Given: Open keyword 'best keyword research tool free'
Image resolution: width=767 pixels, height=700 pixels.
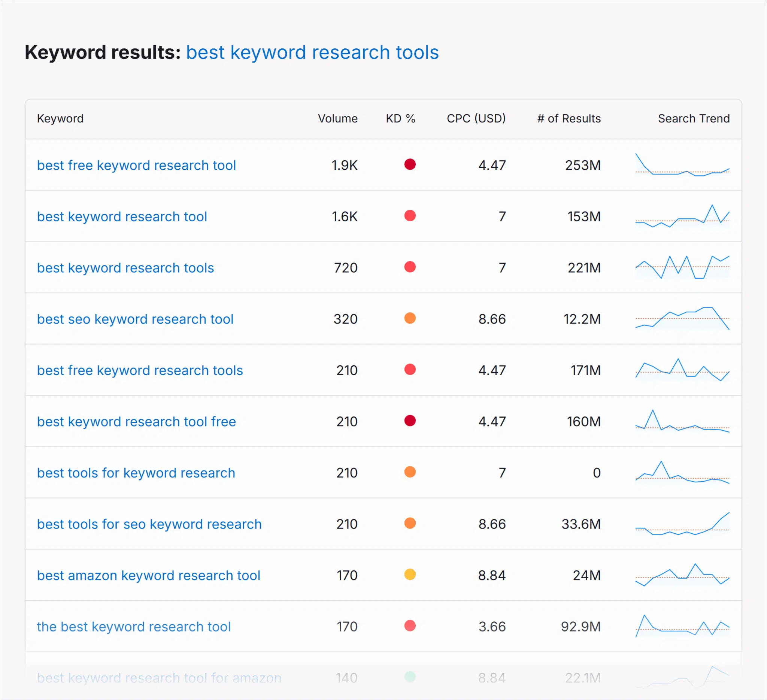Looking at the screenshot, I should (x=136, y=421).
